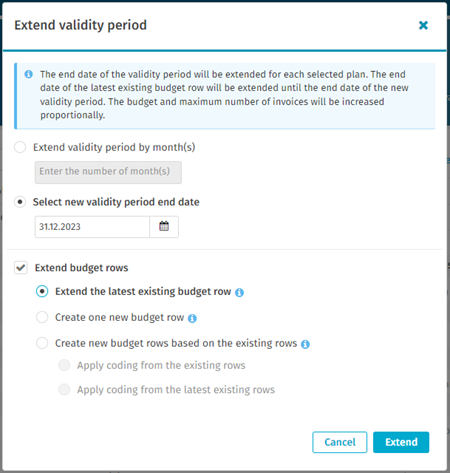Select 'Select new validity period end date' radio

(x=20, y=202)
